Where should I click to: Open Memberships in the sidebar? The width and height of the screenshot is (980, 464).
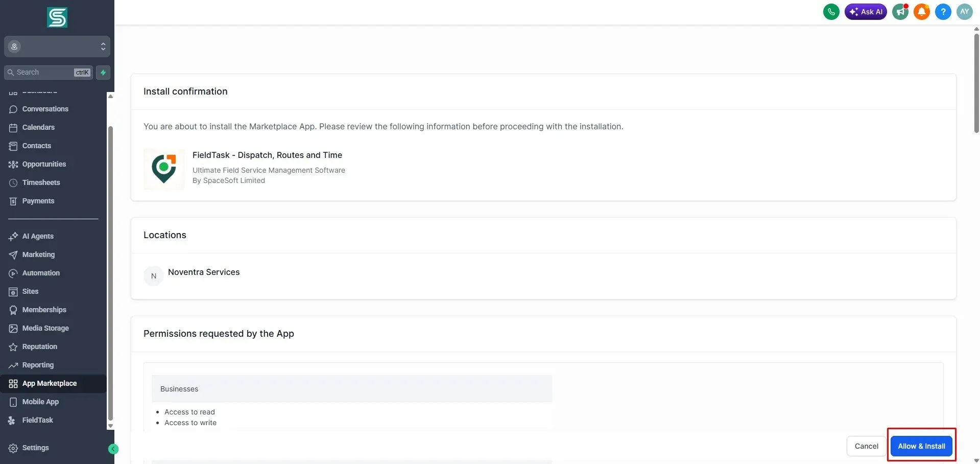(x=53, y=310)
